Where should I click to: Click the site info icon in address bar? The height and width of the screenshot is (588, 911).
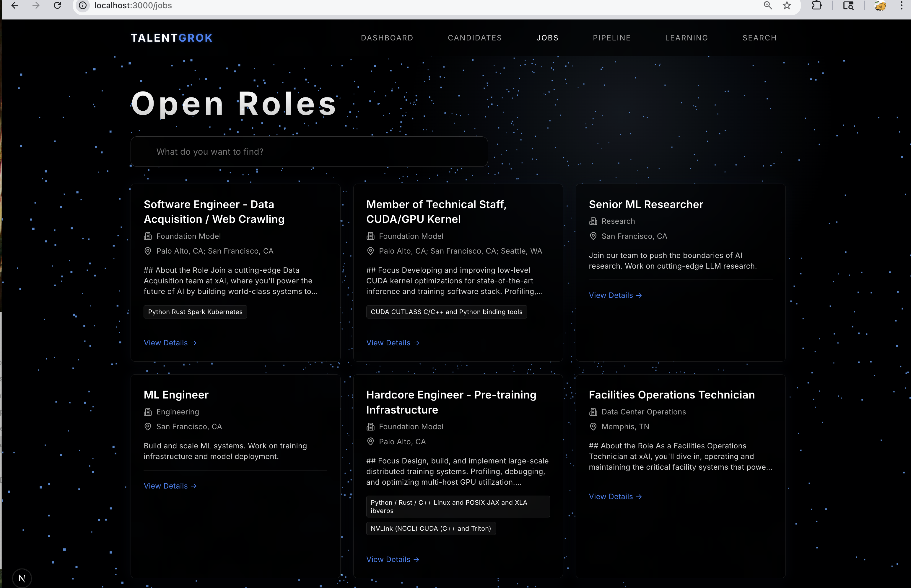coord(82,5)
